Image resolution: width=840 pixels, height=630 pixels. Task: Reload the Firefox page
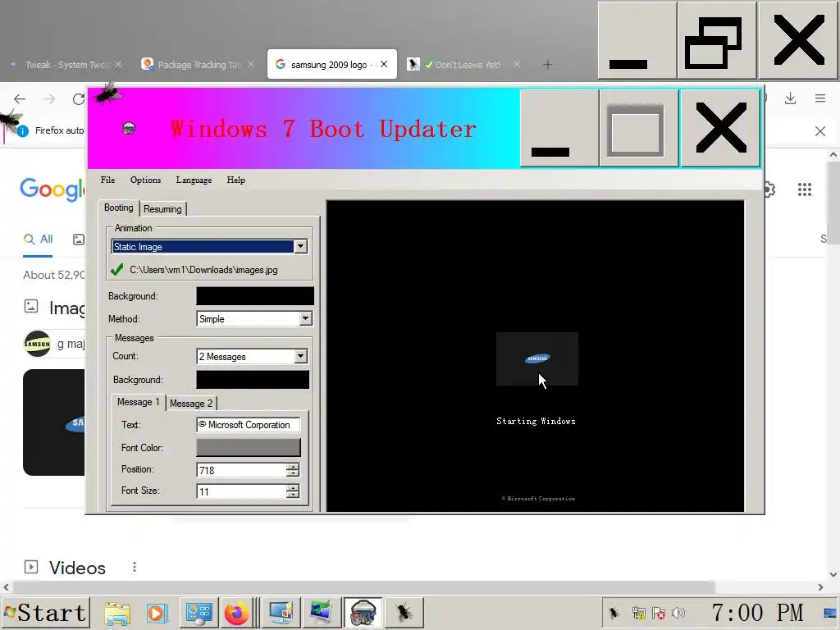79,99
